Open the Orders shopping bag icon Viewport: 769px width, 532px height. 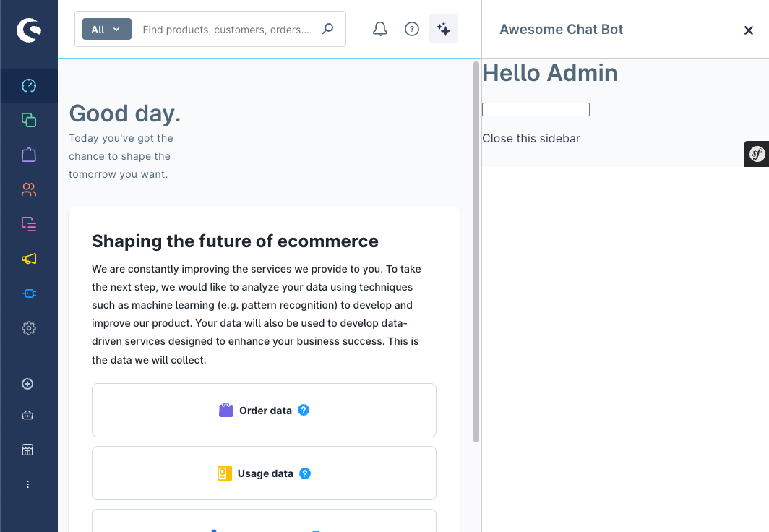click(x=29, y=155)
